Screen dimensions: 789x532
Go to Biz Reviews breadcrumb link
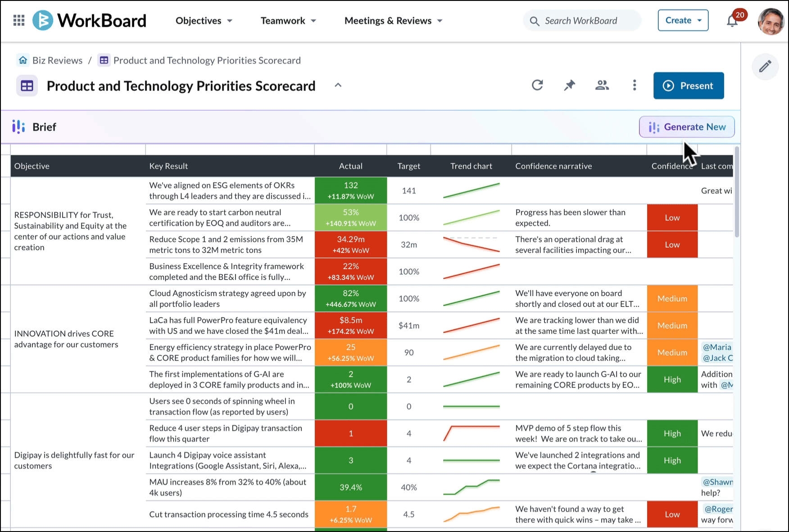click(57, 60)
